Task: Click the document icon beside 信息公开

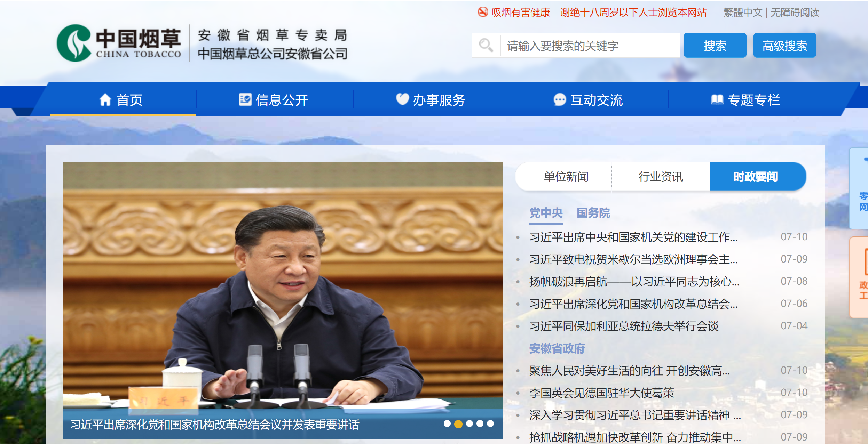Action: pyautogui.click(x=245, y=99)
